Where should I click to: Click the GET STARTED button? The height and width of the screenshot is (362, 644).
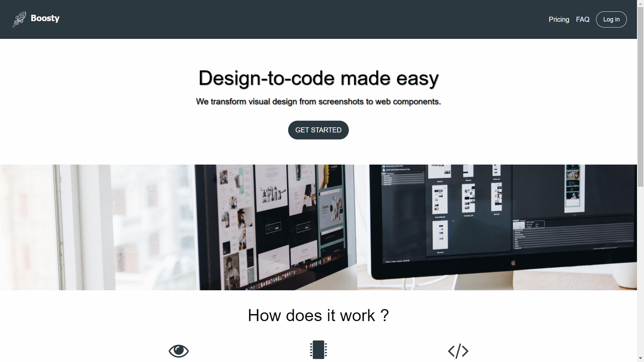point(318,130)
